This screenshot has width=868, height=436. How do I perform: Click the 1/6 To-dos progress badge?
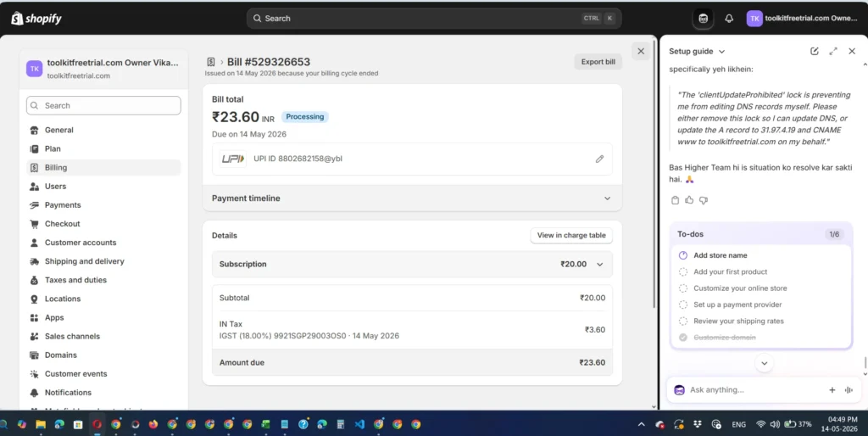pos(834,234)
